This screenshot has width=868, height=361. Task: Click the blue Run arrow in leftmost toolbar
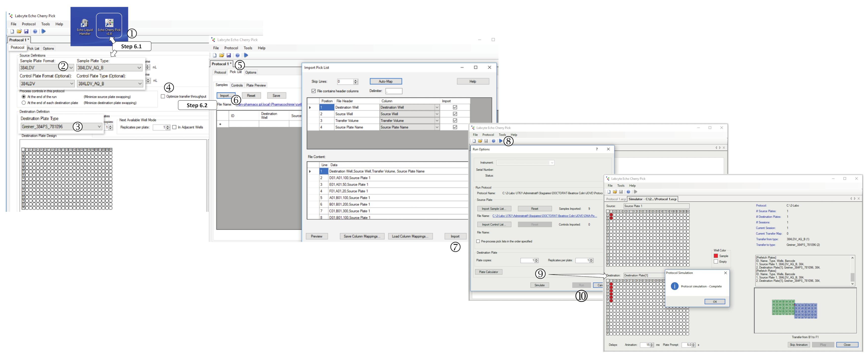[43, 31]
